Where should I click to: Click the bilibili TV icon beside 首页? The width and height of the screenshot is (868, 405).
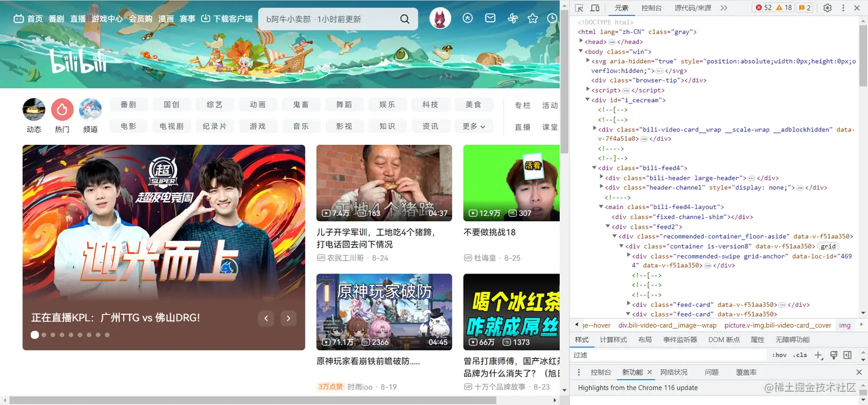[19, 19]
